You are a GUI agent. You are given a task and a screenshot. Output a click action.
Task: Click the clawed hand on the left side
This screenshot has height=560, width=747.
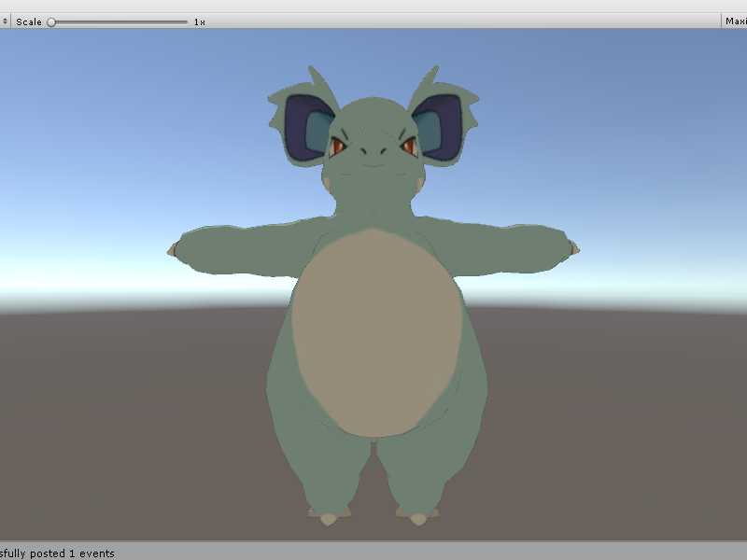[175, 249]
